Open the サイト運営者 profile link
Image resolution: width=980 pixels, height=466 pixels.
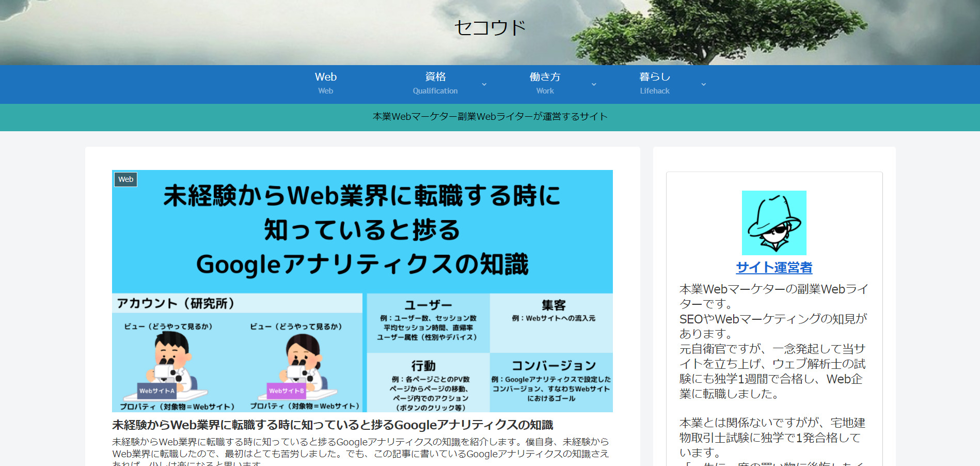tap(774, 267)
